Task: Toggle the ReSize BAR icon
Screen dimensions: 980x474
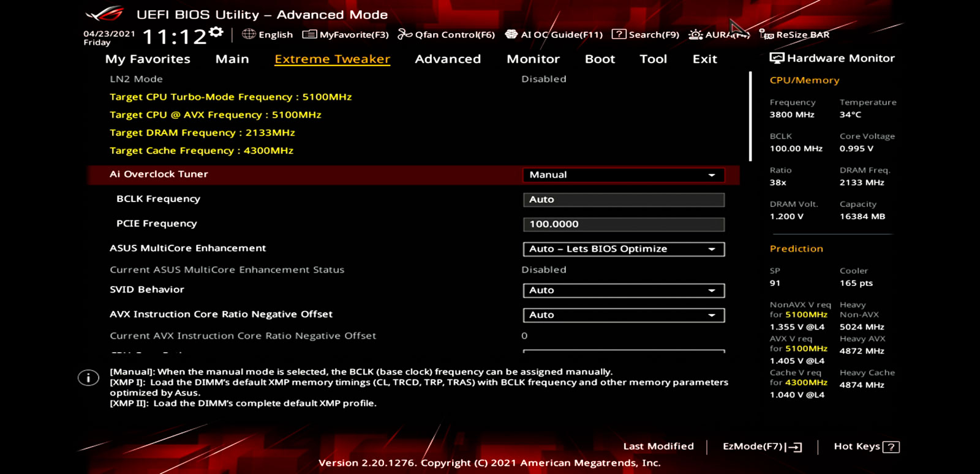Action: click(766, 34)
